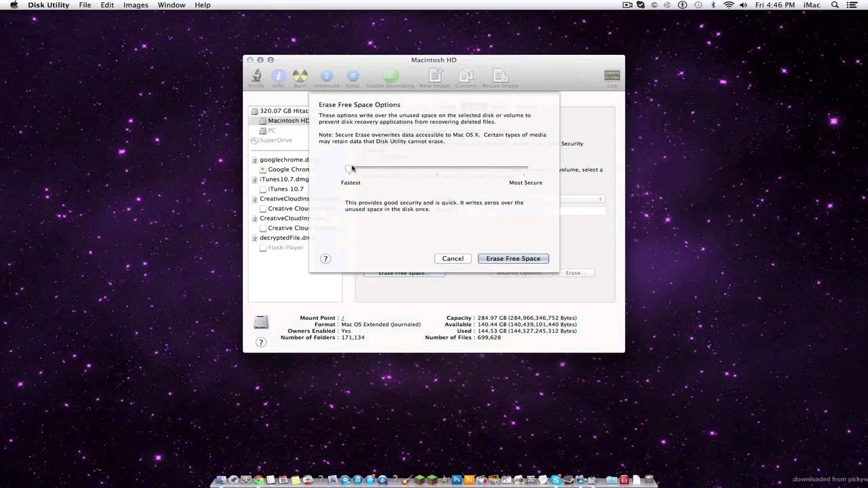Click the volume menu bar icon
The width and height of the screenshot is (868, 488).
tap(743, 5)
